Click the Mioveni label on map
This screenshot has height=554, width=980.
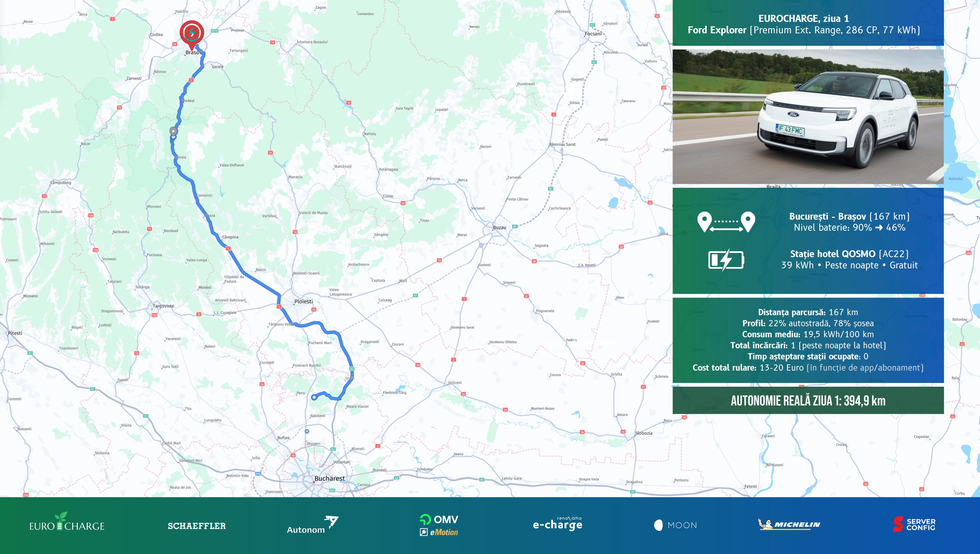[x=30, y=296]
